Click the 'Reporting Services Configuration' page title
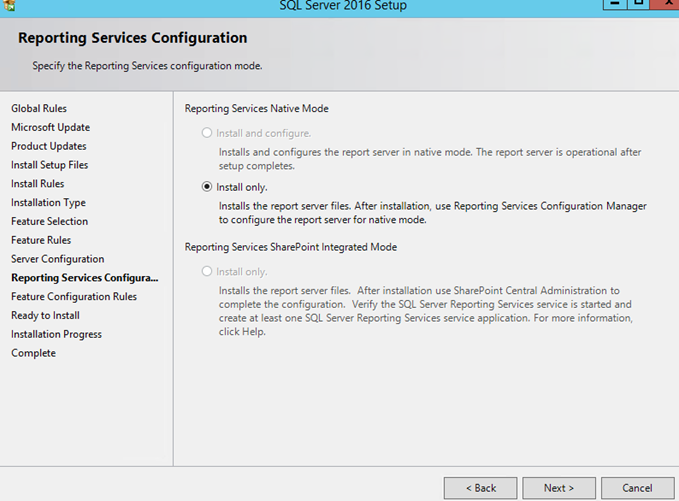 tap(133, 38)
